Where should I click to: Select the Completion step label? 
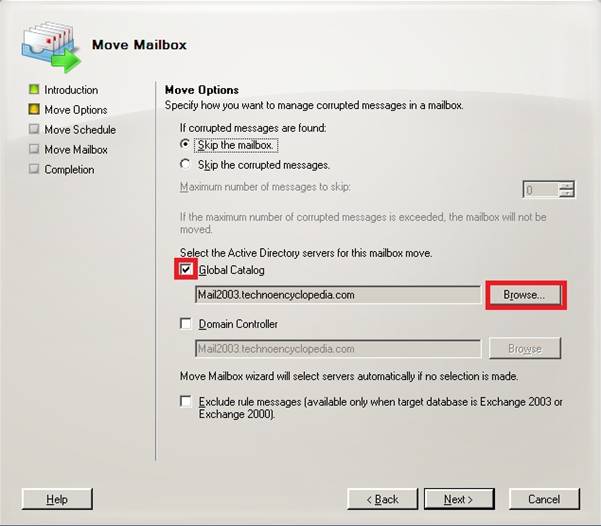[x=69, y=169]
